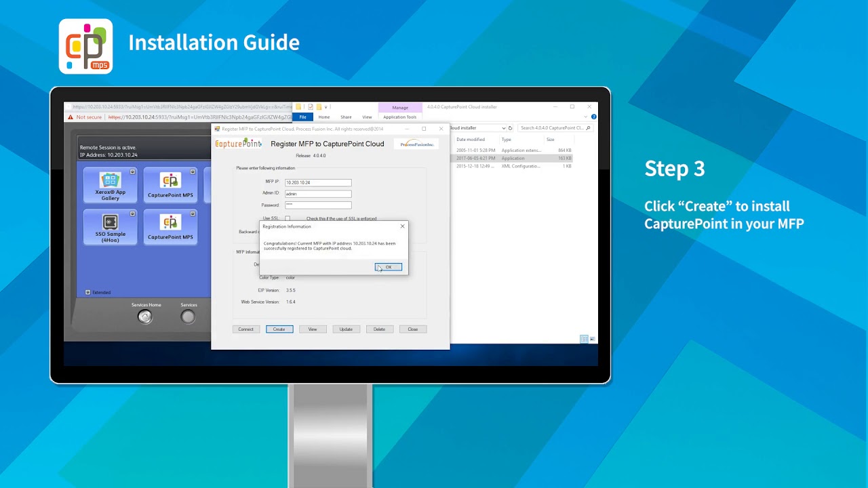The image size is (868, 488).
Task: Sort by Date modified column header
Action: (471, 140)
